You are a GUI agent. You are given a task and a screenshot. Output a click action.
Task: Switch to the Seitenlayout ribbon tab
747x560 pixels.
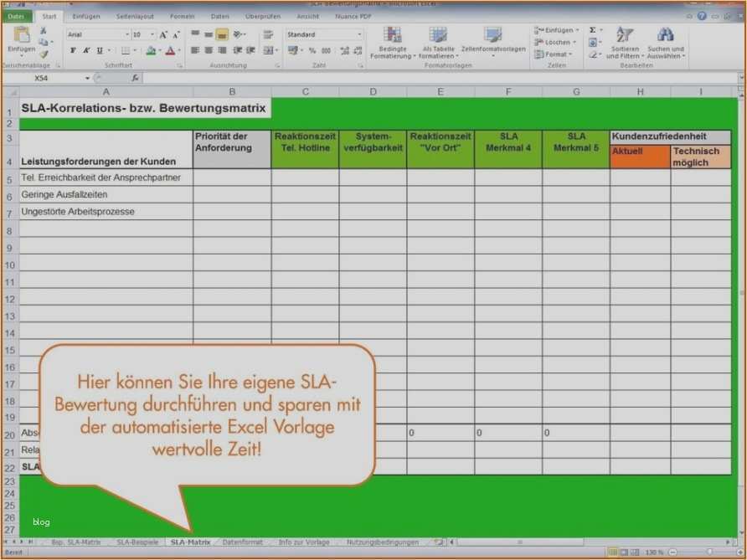(x=134, y=15)
